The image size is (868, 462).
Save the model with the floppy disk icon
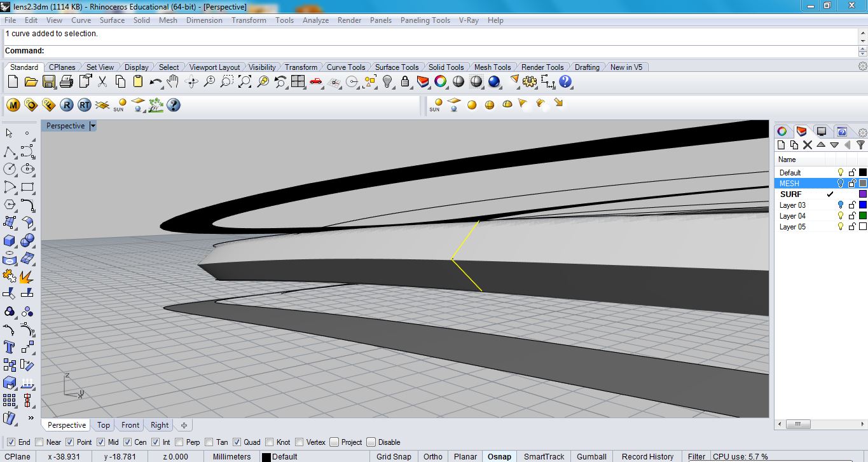[48, 82]
